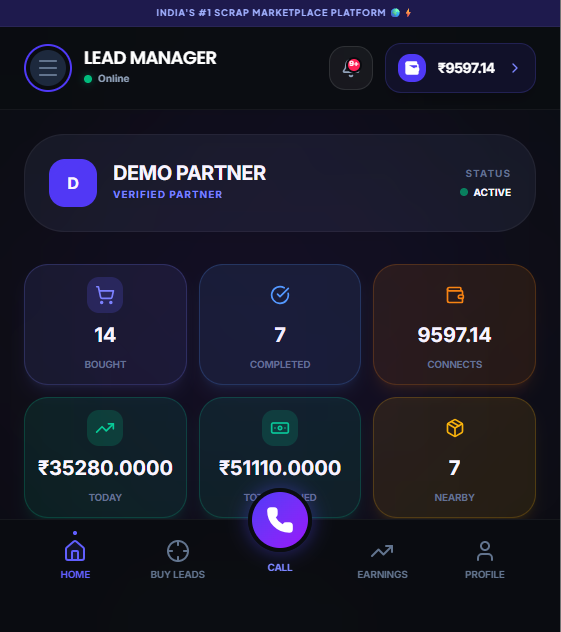This screenshot has width=561, height=632.
Task: Click India's #1 Scrap Marketplace banner text
Action: pyautogui.click(x=271, y=13)
